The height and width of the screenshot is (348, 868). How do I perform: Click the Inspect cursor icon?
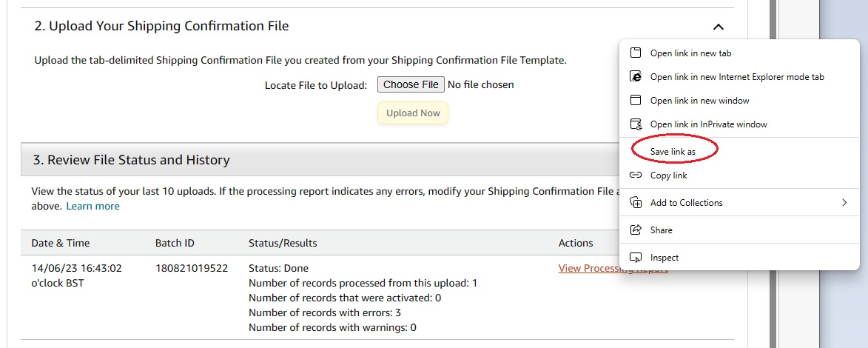(636, 257)
